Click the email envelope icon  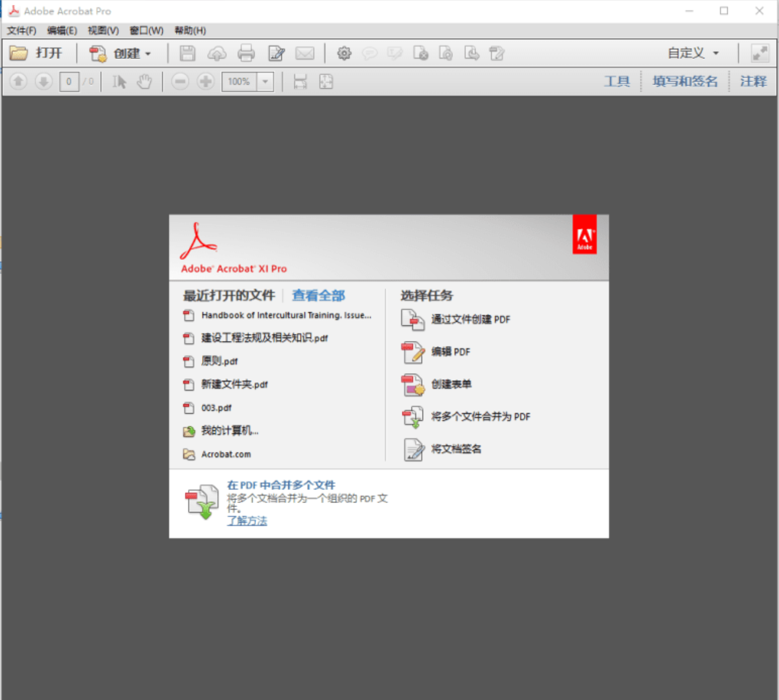(305, 53)
